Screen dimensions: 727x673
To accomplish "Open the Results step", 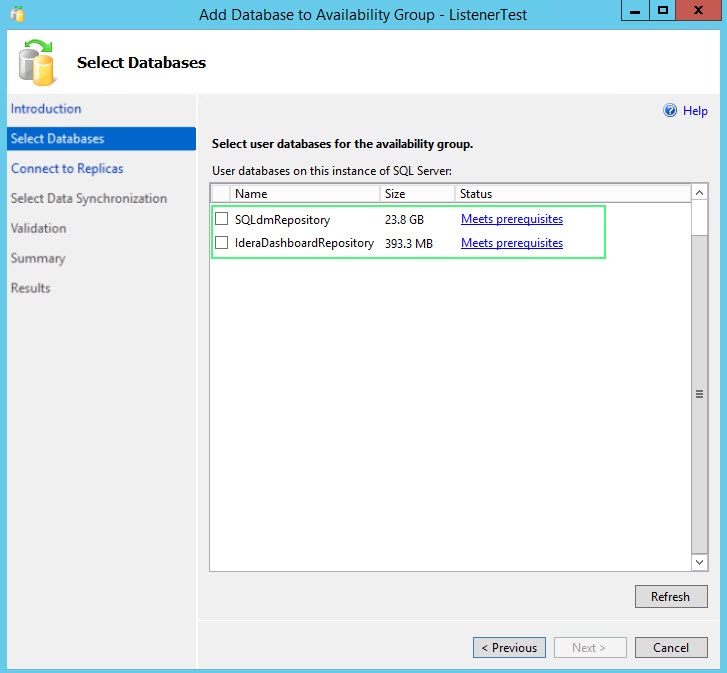I will [31, 288].
